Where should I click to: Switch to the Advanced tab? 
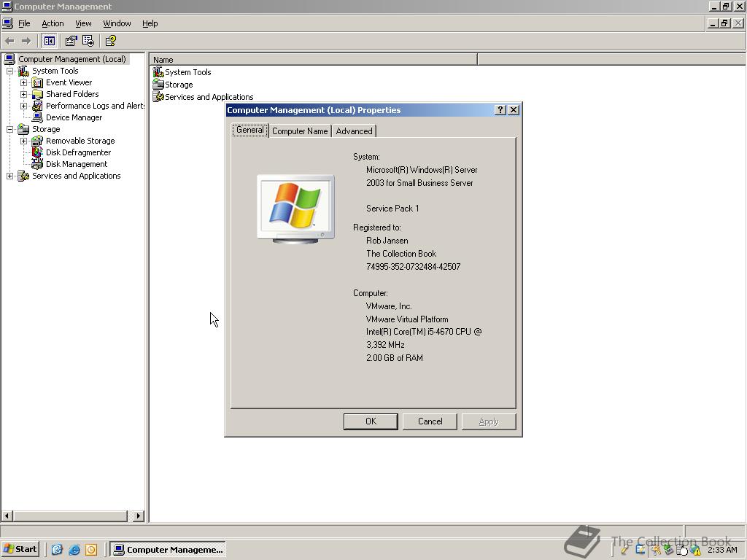(x=354, y=131)
